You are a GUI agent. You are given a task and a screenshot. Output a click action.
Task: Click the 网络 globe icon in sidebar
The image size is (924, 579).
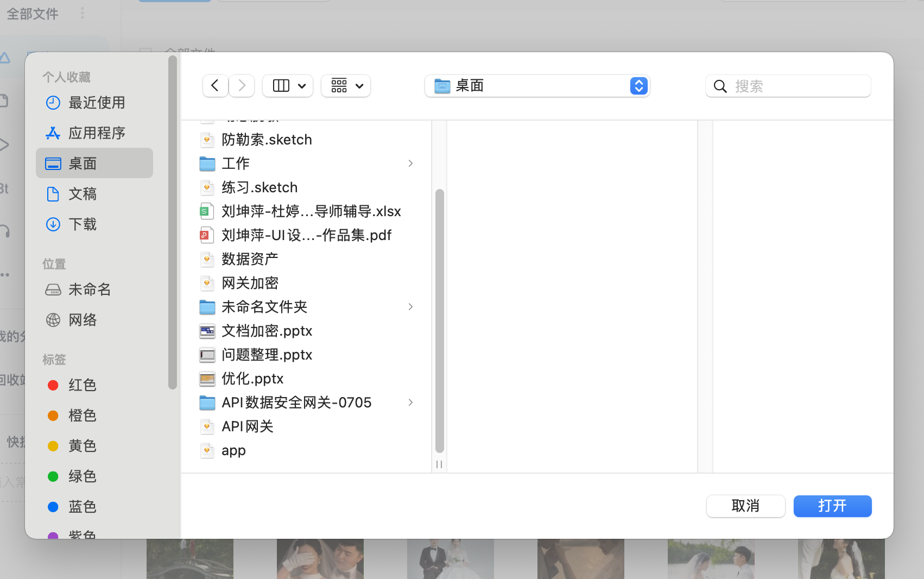point(53,320)
